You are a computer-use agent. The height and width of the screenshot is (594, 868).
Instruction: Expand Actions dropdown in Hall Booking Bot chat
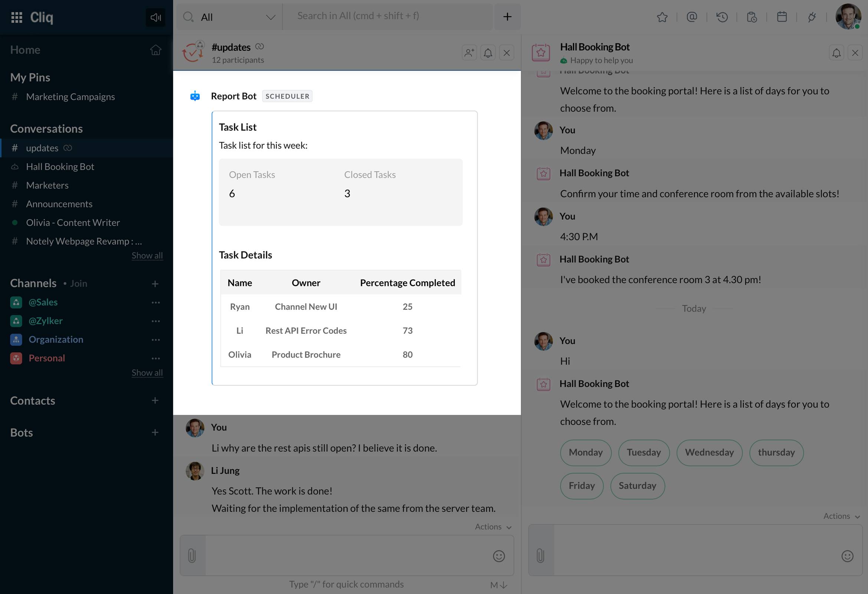point(842,516)
